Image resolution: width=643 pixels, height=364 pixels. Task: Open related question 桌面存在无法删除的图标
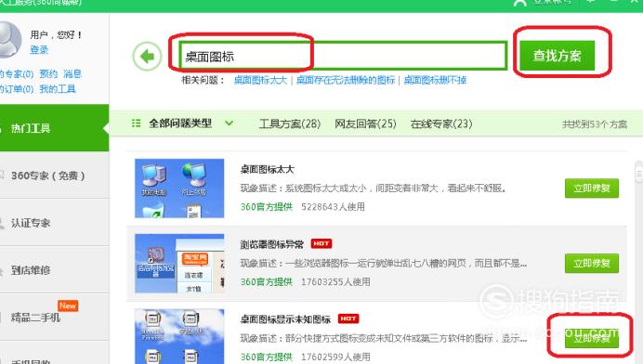(346, 80)
